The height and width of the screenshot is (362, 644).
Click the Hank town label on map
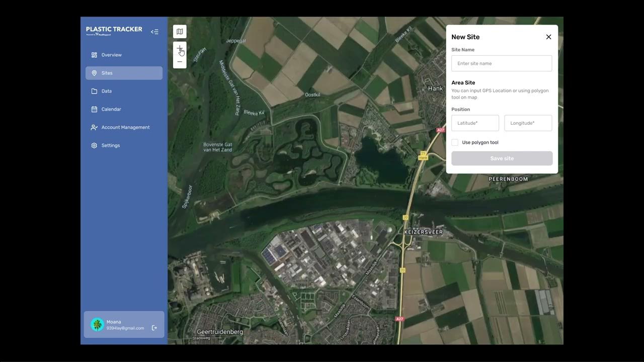435,88
